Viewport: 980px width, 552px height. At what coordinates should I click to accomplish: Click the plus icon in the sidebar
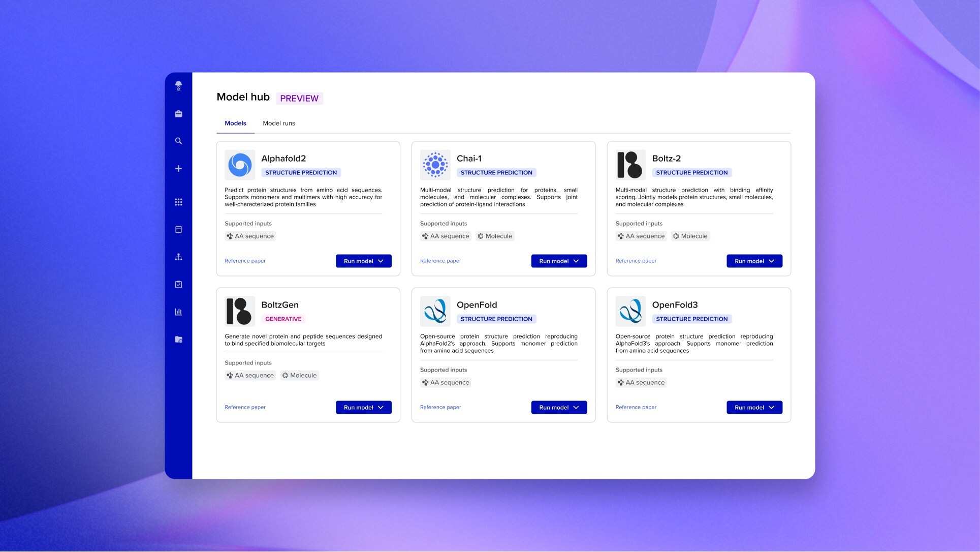coord(178,169)
